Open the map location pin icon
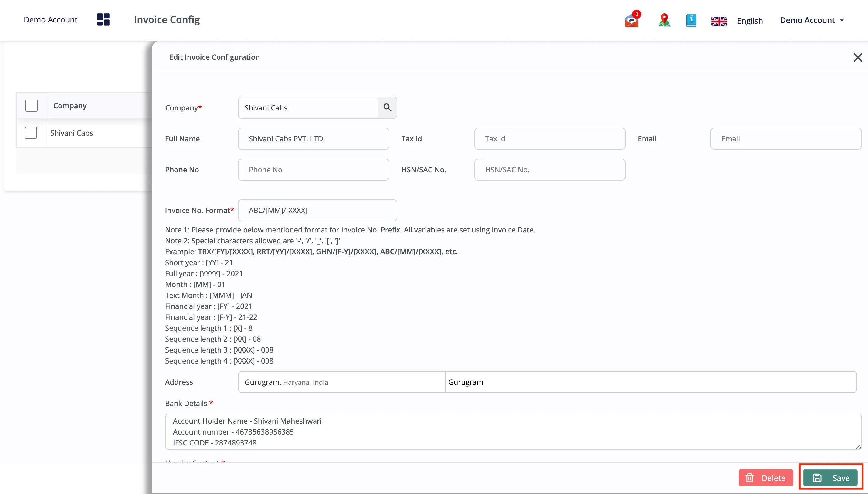This screenshot has width=868, height=494. pyautogui.click(x=664, y=20)
